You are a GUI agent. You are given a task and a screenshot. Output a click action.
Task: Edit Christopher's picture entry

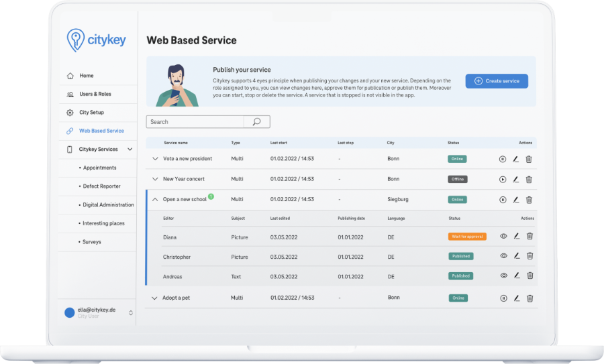click(517, 256)
